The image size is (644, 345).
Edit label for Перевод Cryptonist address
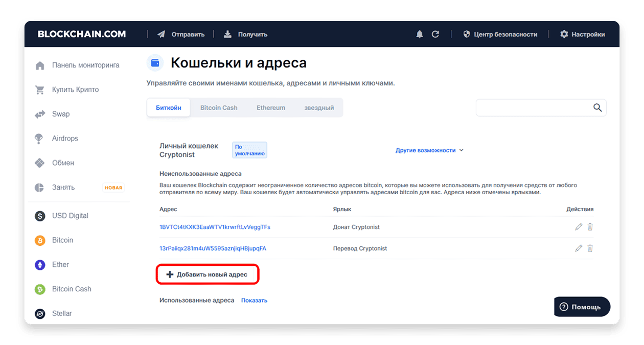coord(579,248)
